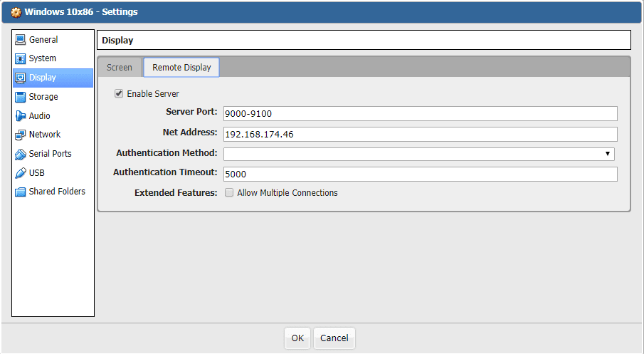The width and height of the screenshot is (644, 354).
Task: Click the Network adapter icon
Action: pos(20,135)
